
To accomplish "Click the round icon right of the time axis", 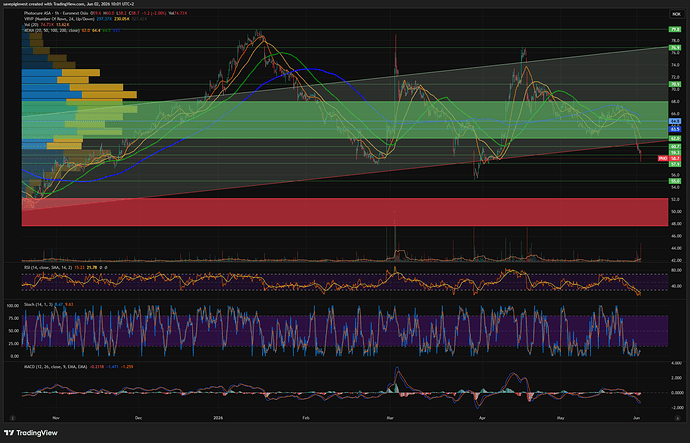I will pos(678,418).
